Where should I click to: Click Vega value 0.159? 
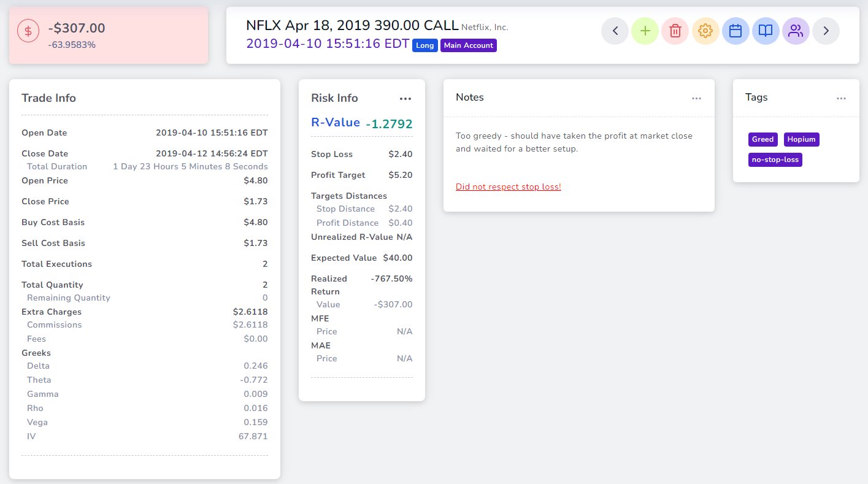click(x=256, y=422)
